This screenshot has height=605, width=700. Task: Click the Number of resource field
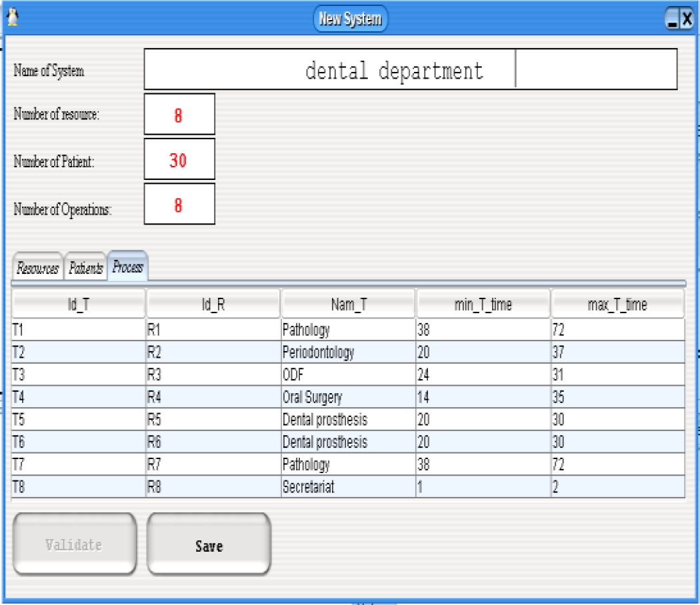[179, 115]
